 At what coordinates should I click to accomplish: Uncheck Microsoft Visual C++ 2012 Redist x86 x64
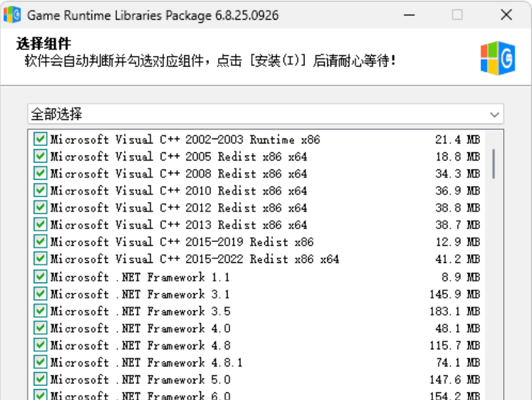39,208
